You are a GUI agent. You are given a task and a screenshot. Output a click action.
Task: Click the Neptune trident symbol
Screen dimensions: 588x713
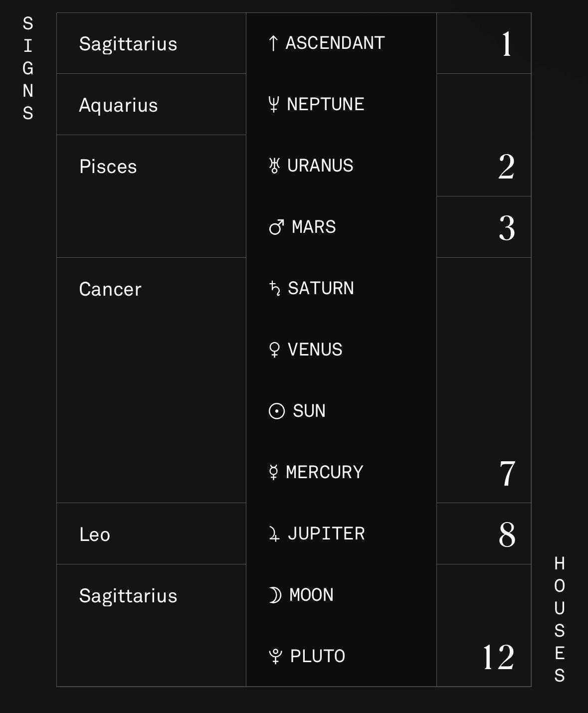click(x=273, y=105)
